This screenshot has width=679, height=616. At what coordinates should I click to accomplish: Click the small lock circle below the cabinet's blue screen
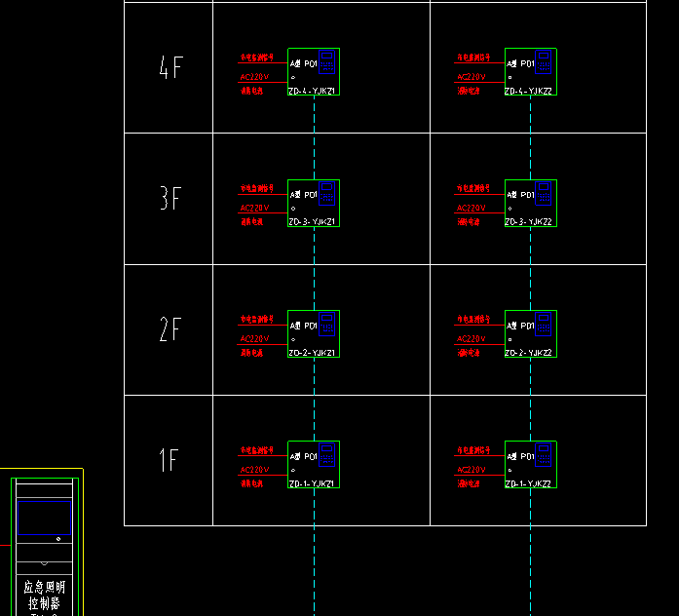click(x=58, y=539)
